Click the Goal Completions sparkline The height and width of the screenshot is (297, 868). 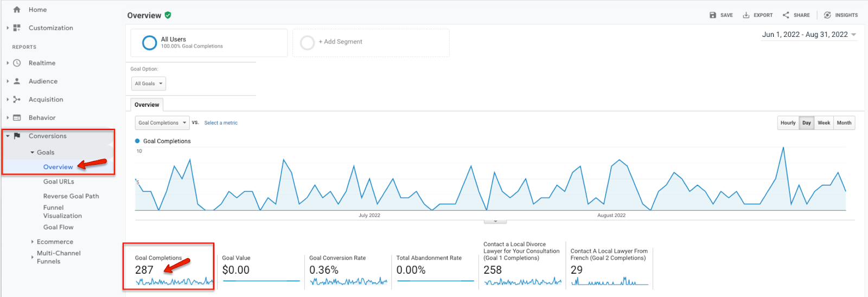(174, 281)
